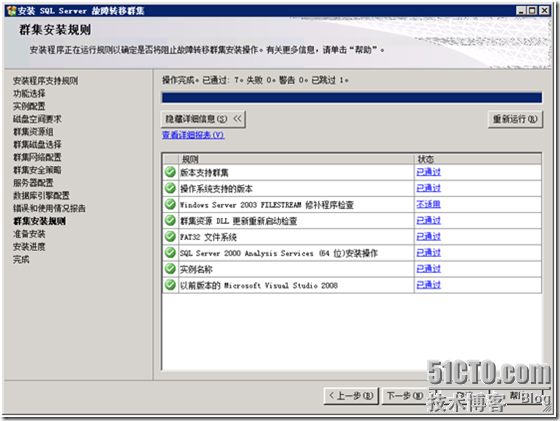Click the green check icon beside 实例名称

170,269
